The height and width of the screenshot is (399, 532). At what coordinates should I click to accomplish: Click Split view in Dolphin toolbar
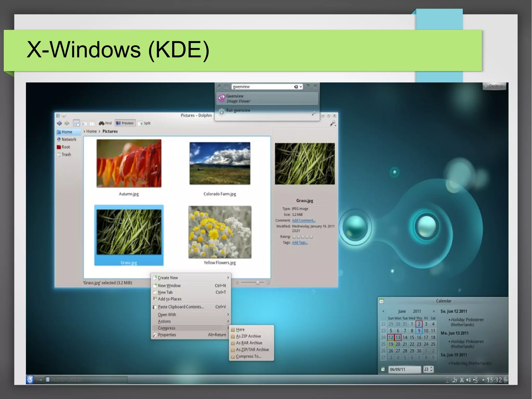(x=144, y=123)
